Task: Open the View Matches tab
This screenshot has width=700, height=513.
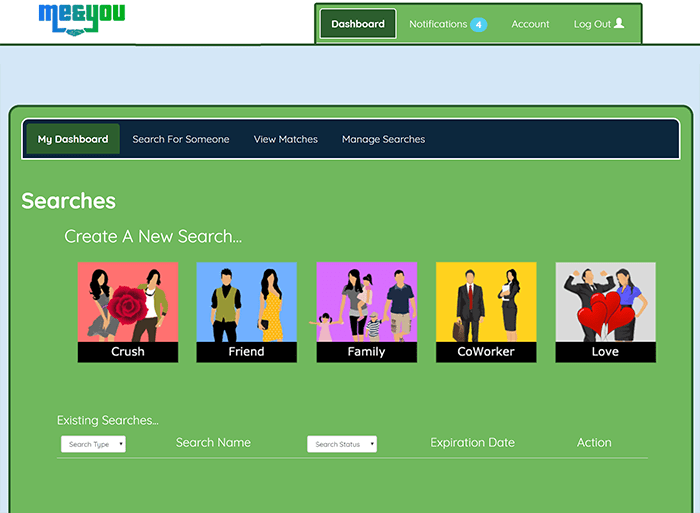Action: (x=285, y=139)
